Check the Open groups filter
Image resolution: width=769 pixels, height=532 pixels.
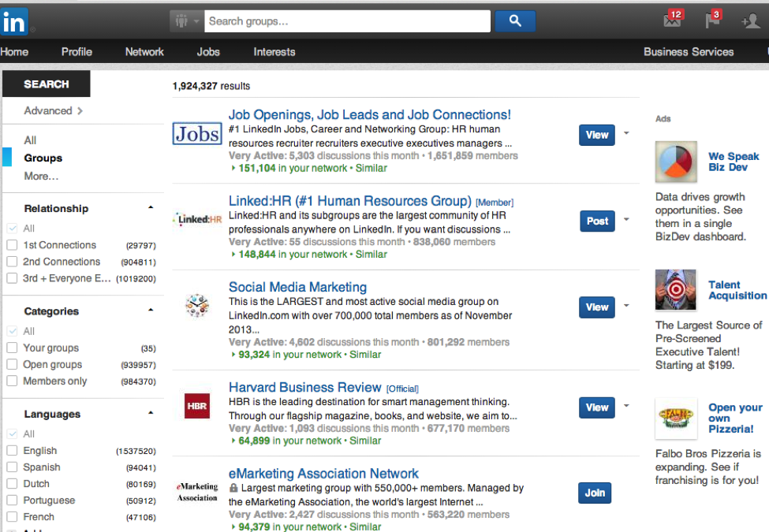tap(12, 365)
